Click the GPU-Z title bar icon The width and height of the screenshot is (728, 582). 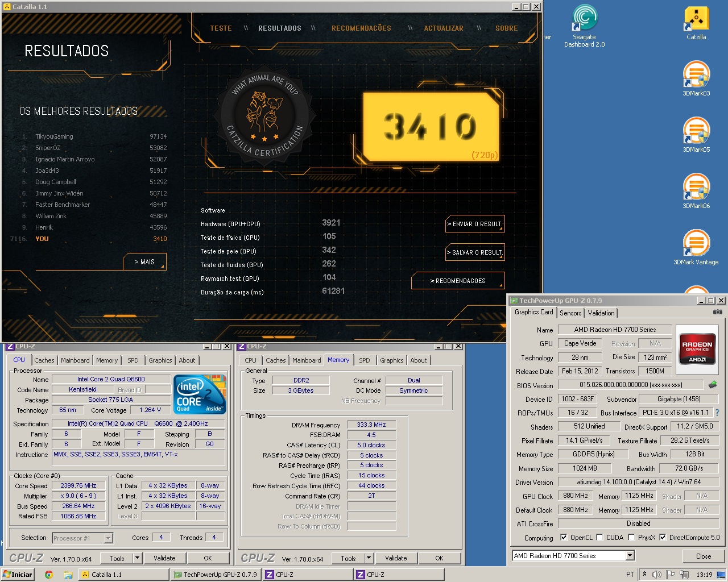pos(514,301)
